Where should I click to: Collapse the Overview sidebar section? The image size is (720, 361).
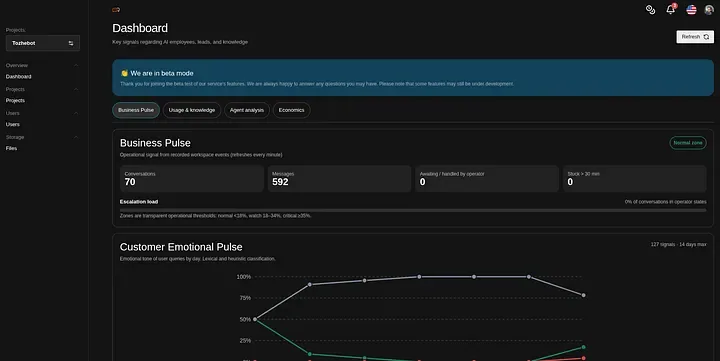(76, 65)
